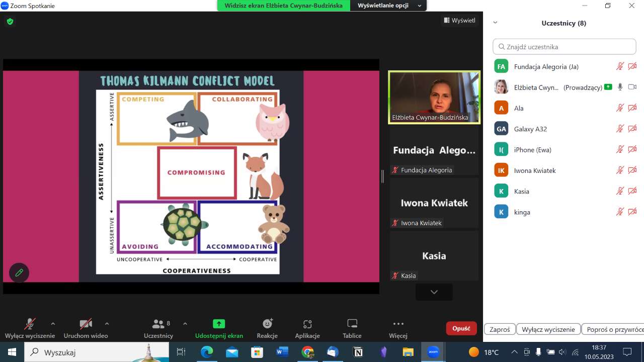Image resolution: width=644 pixels, height=362 pixels.
Task: Open the Reakcje reactions menu
Action: 267,324
